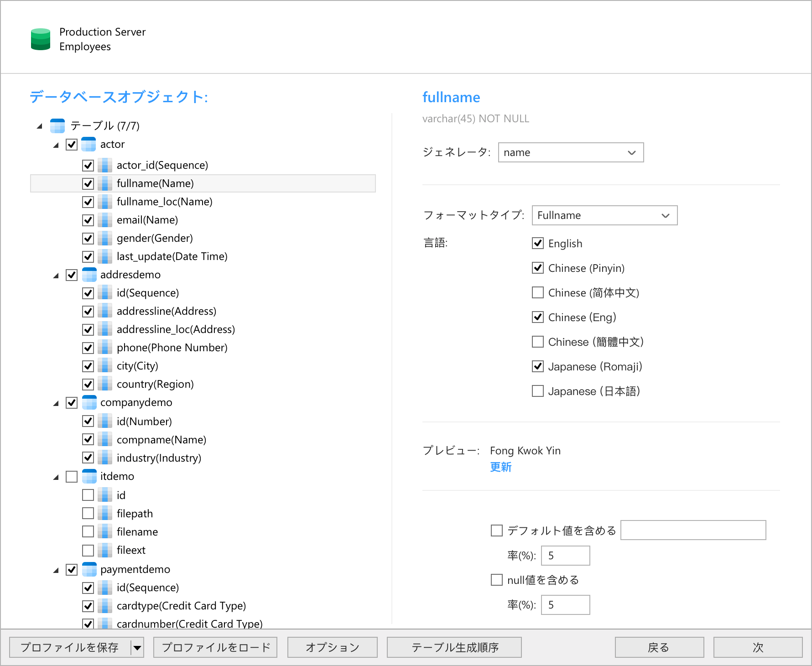Check the itdemo table checkbox
Image resolution: width=812 pixels, height=666 pixels.
[72, 476]
